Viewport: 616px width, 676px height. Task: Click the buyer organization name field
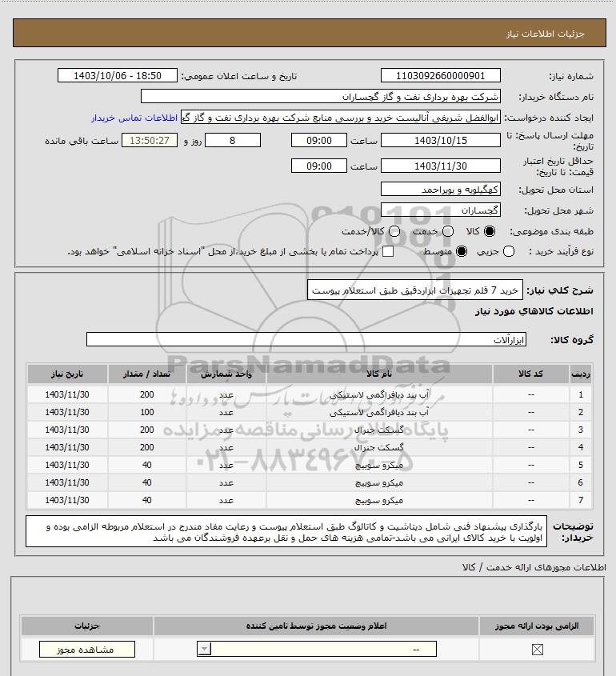(x=320, y=96)
